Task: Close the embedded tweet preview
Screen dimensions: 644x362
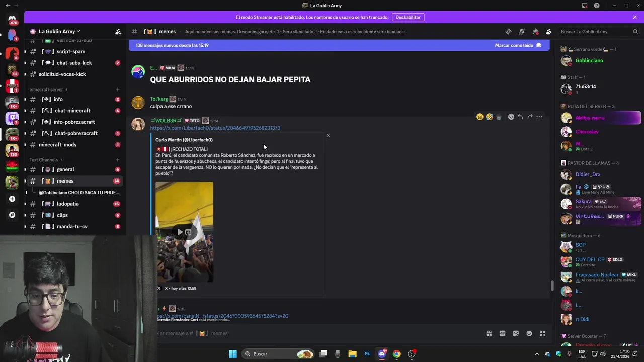Action: click(x=328, y=135)
